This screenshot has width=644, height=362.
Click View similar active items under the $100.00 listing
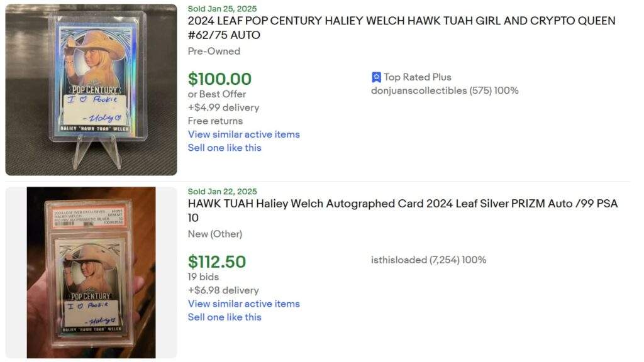(243, 134)
